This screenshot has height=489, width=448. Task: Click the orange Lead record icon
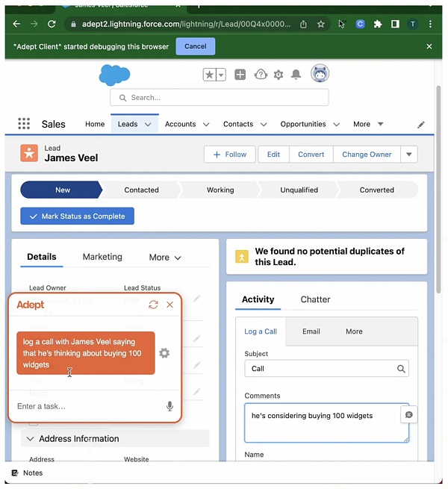click(29, 153)
